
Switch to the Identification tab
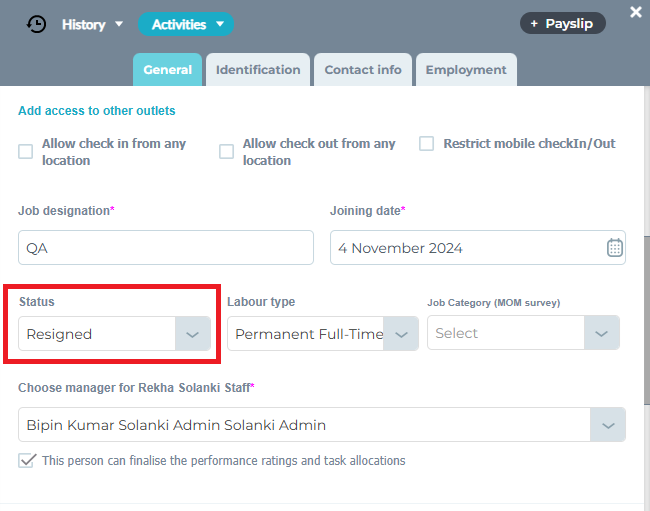[258, 70]
